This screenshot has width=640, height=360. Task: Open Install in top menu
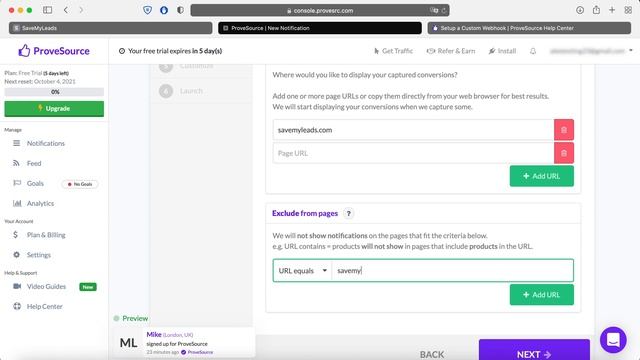tap(502, 51)
